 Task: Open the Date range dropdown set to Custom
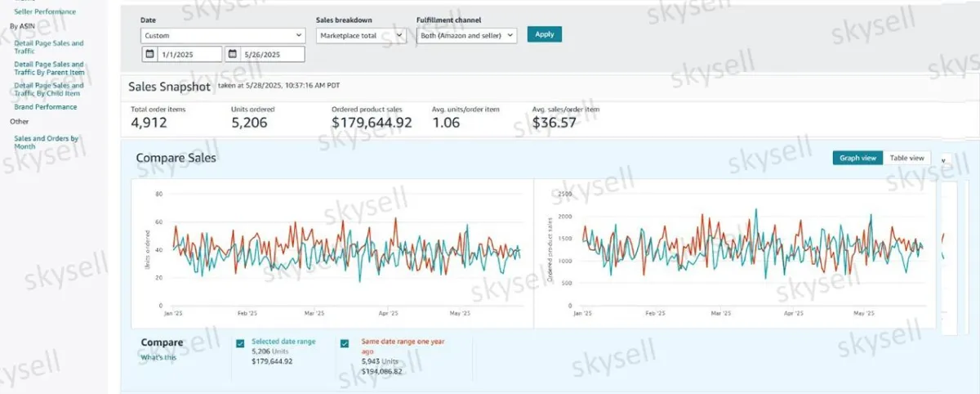(222, 35)
